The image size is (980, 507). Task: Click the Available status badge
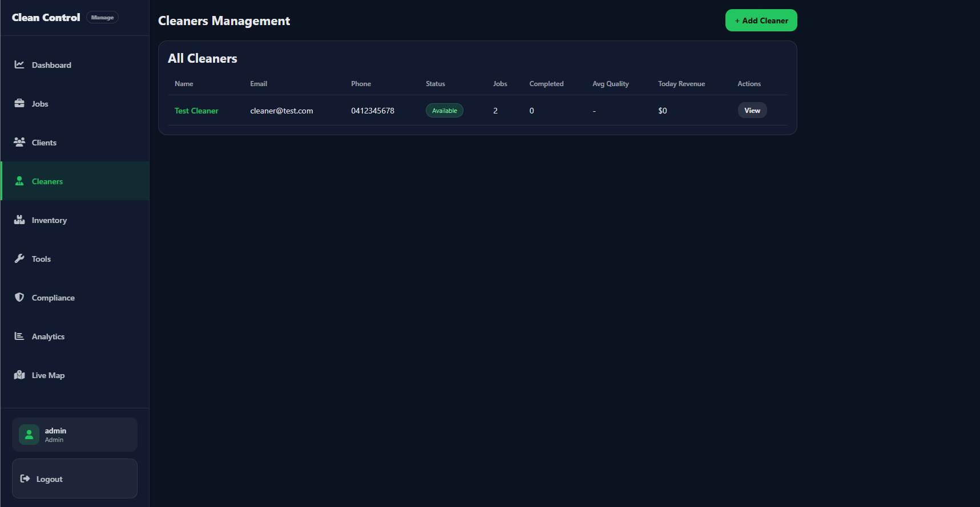click(x=444, y=111)
